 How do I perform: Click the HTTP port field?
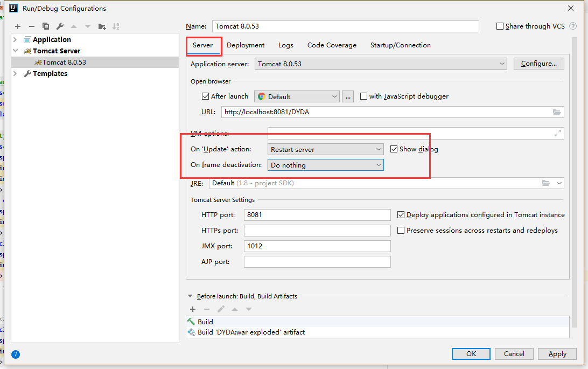click(317, 215)
